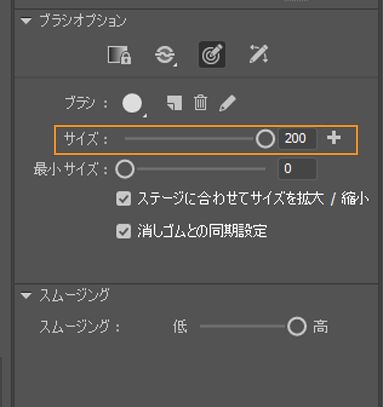Viewport: 383px width, 407px height.
Task: Click the サイズ value field showing 200
Action: [x=297, y=138]
